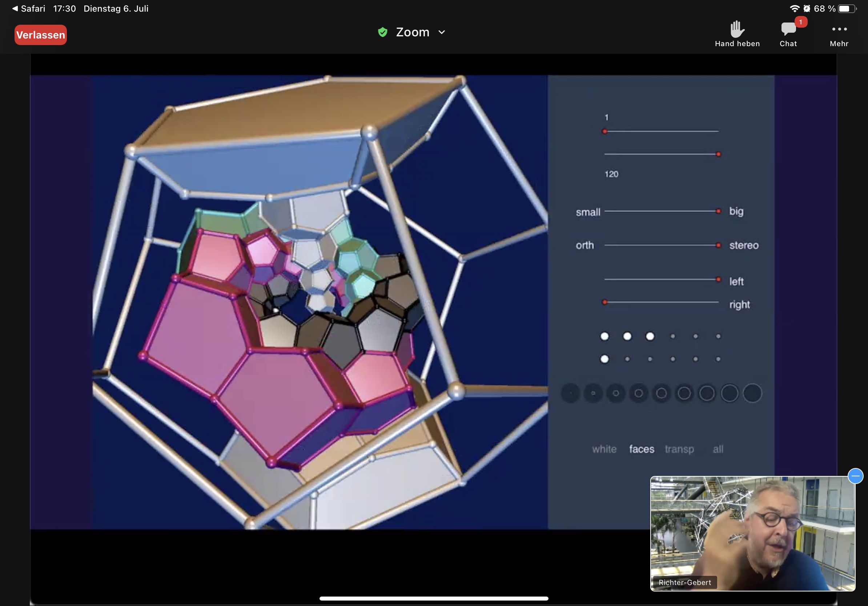868x606 pixels.
Task: Tap the Richter-Gebert video thumbnail
Action: click(752, 533)
